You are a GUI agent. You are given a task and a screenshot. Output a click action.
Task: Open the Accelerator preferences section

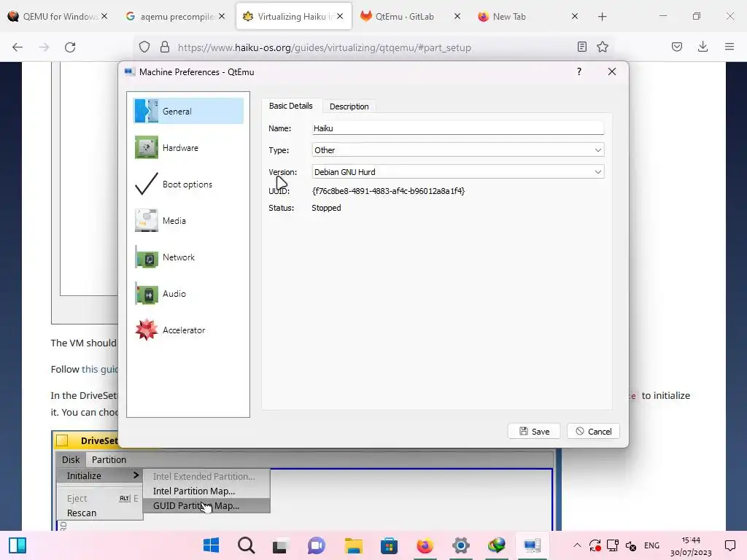click(188, 330)
